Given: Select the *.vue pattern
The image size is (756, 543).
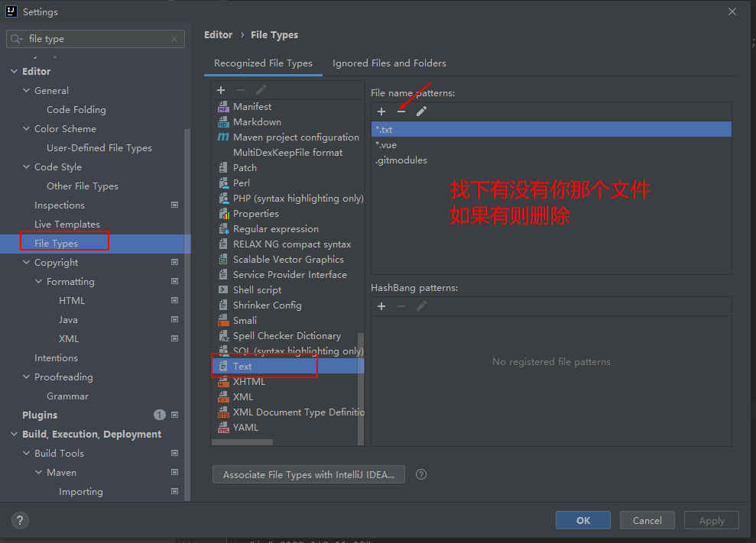Looking at the screenshot, I should pyautogui.click(x=551, y=145).
